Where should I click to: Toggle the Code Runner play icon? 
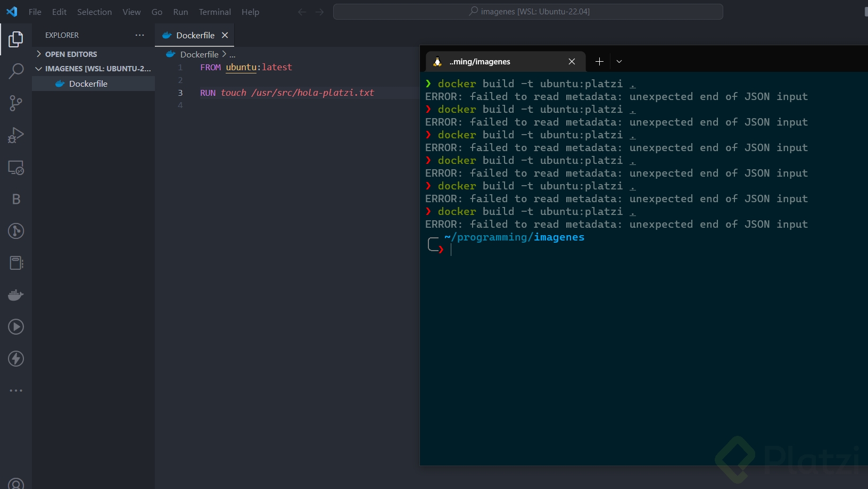tap(16, 327)
